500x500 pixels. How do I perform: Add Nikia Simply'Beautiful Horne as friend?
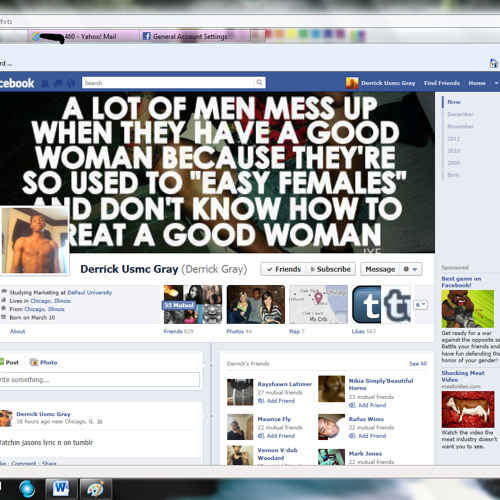pyautogui.click(x=368, y=405)
